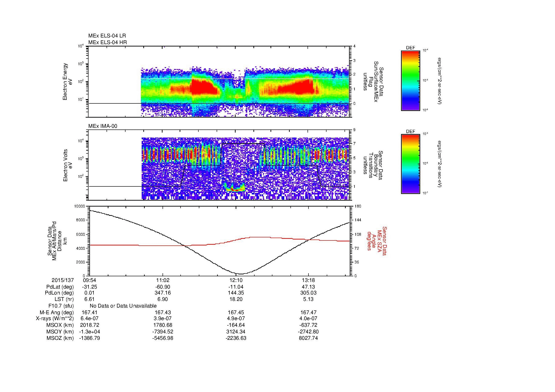Click MSOZ value 8027.74
555x392 pixels.
click(x=308, y=338)
